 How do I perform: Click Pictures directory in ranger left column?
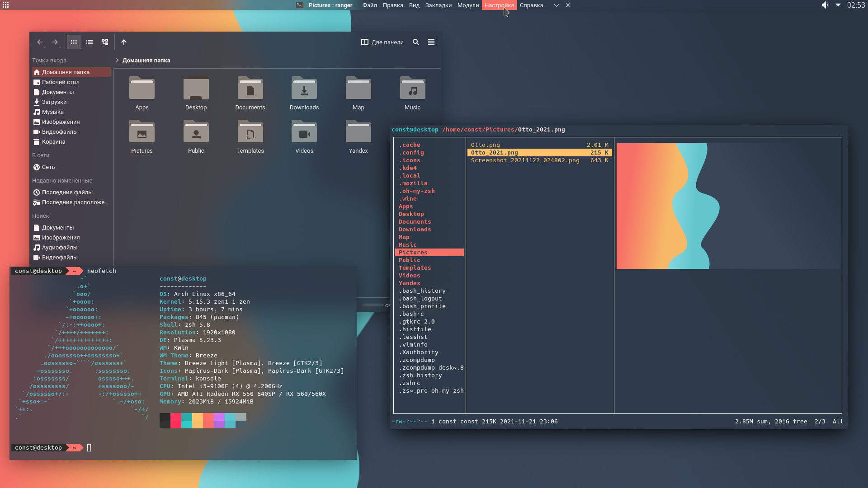(x=429, y=253)
